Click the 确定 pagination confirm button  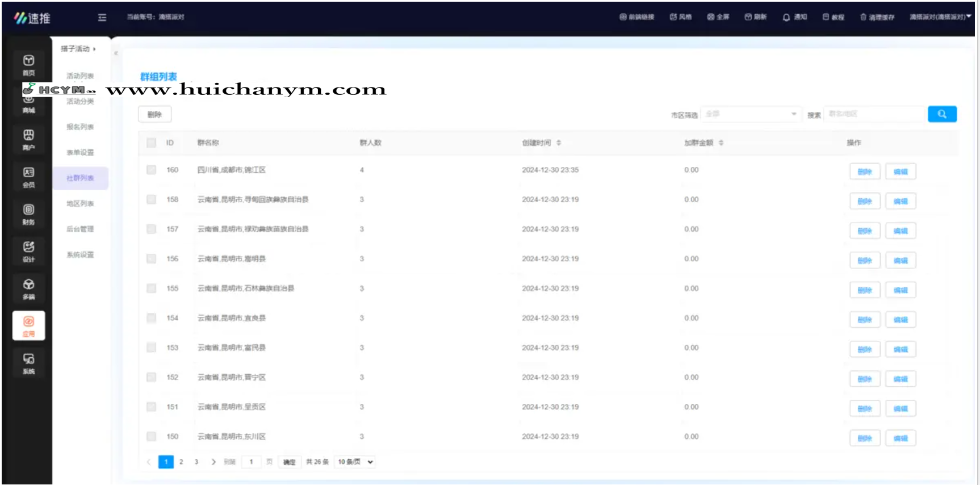pos(290,462)
